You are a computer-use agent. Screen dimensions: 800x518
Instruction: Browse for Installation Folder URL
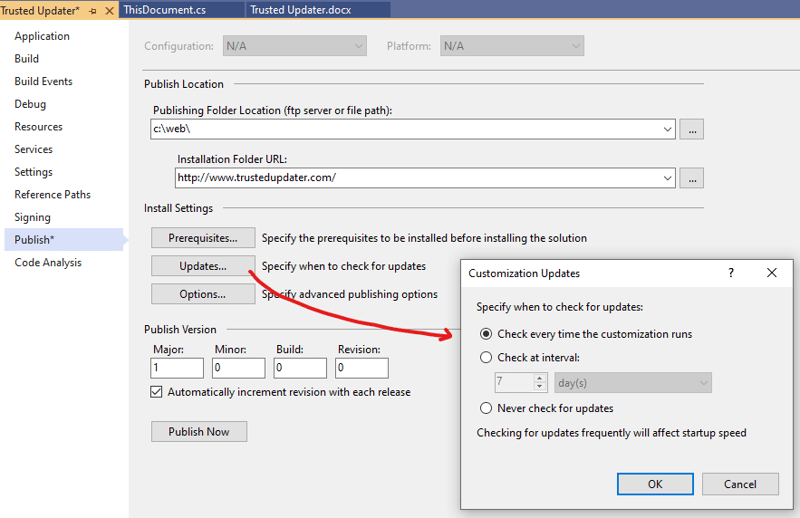692,178
